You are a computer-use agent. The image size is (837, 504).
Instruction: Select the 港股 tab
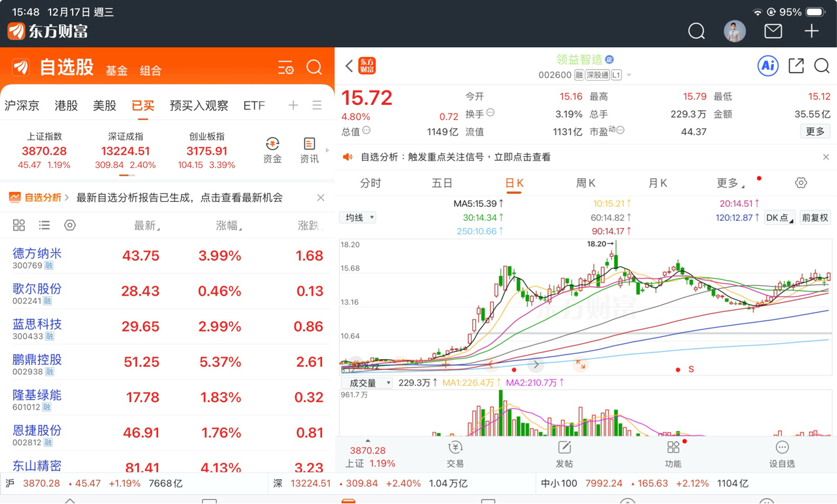pos(66,106)
